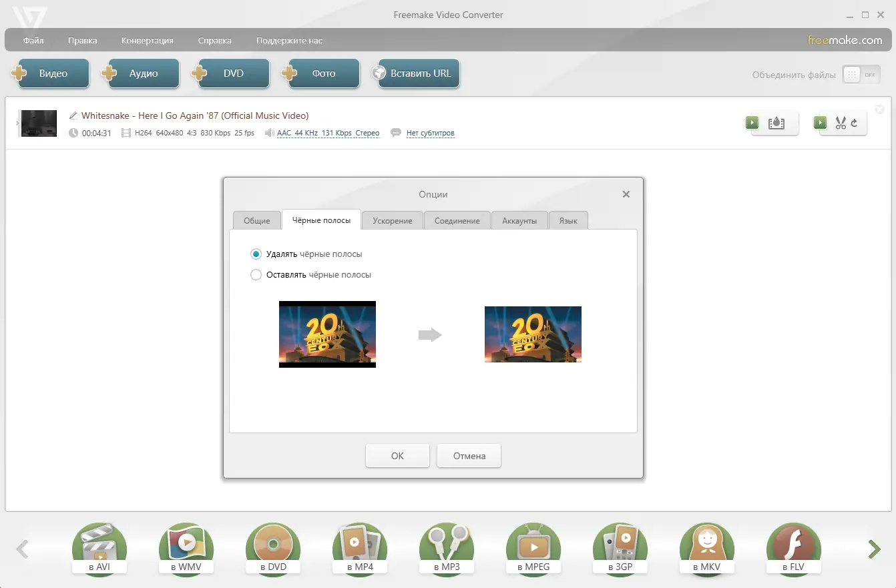
Task: Visit the freemake.com link
Action: click(x=845, y=40)
